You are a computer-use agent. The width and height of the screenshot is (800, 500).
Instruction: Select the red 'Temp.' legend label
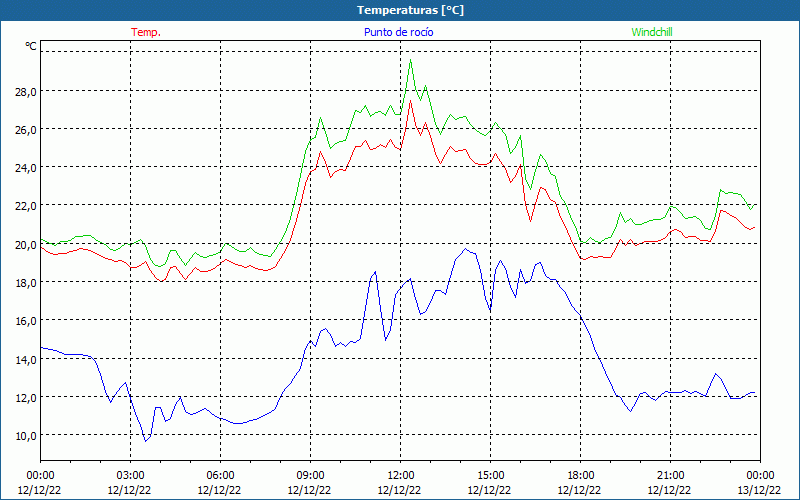click(x=146, y=32)
